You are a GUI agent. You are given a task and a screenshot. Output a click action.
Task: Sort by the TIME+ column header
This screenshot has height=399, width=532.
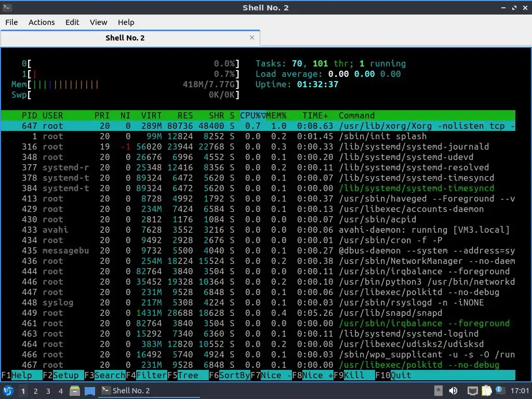315,115
